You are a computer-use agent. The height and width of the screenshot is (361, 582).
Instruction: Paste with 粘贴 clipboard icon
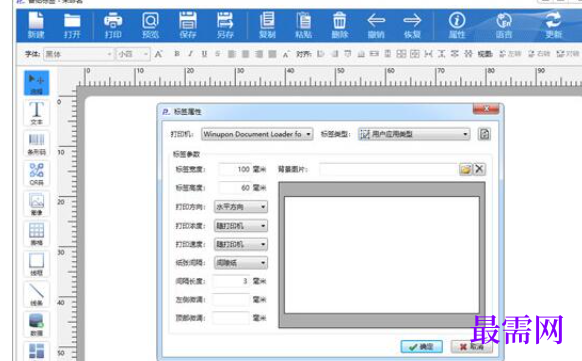tap(303, 25)
